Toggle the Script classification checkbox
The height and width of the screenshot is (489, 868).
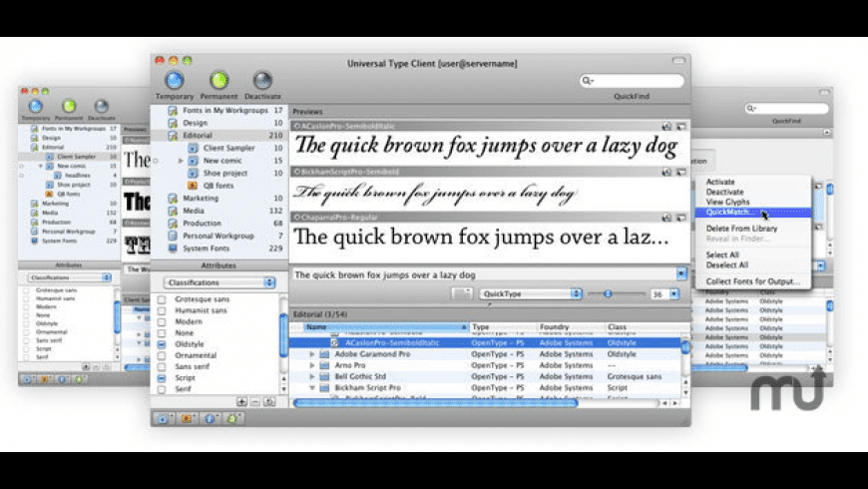click(x=162, y=379)
